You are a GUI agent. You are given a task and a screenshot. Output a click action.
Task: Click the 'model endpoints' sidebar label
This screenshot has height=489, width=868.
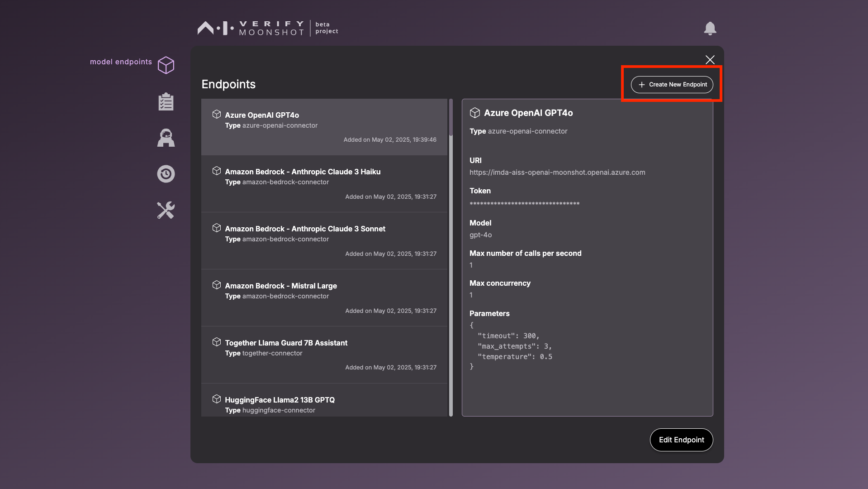point(121,62)
